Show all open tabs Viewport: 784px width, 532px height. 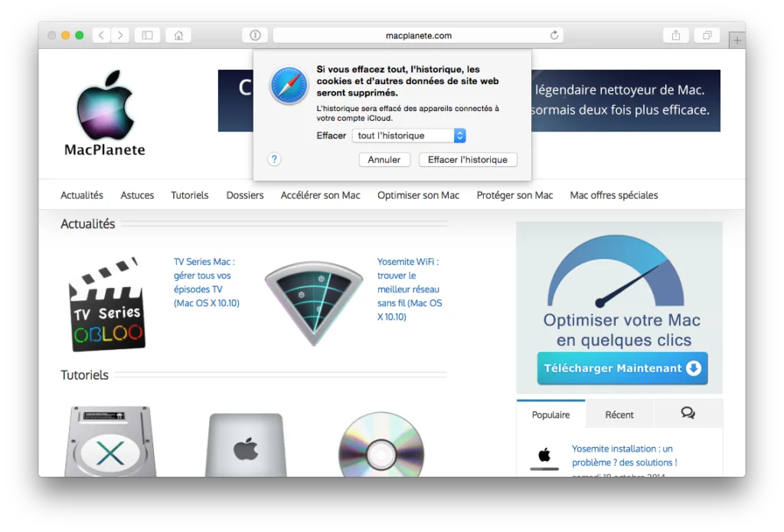tap(707, 34)
